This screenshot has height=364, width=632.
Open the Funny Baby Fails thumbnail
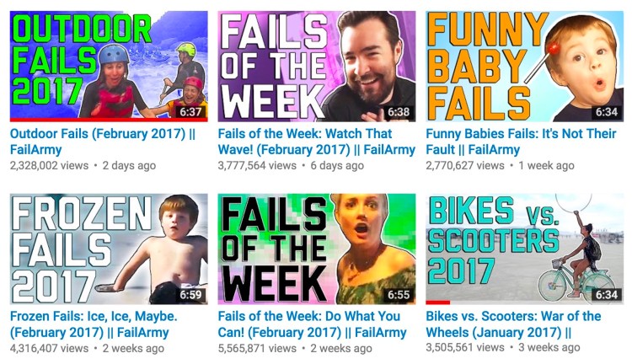[x=525, y=66]
